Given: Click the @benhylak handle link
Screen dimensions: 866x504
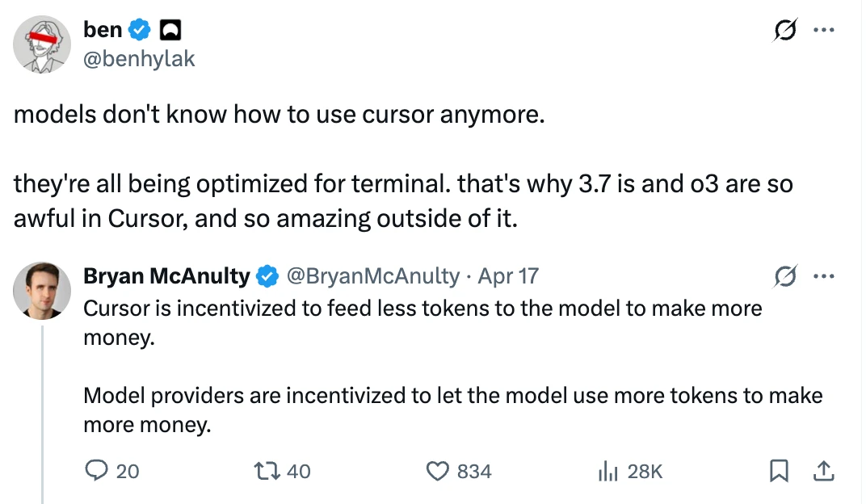Looking at the screenshot, I should (139, 58).
